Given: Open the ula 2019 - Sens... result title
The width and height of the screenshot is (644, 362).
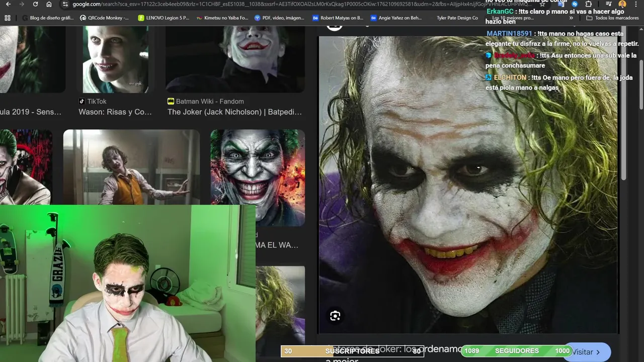Looking at the screenshot, I should [x=31, y=112].
